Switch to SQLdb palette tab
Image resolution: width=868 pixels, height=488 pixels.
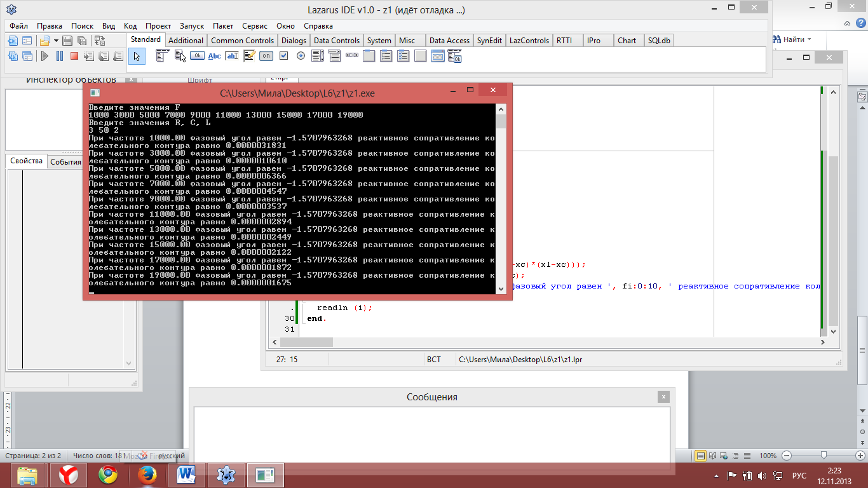click(x=659, y=41)
